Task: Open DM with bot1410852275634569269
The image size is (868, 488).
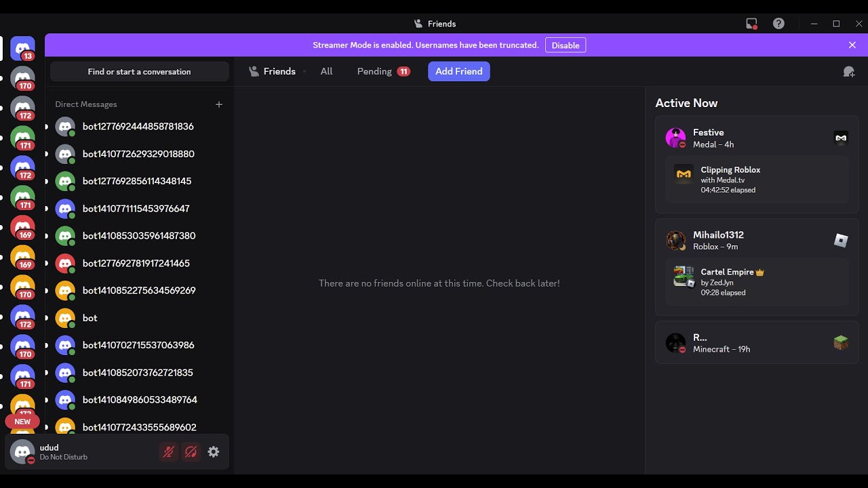Action: click(x=140, y=291)
